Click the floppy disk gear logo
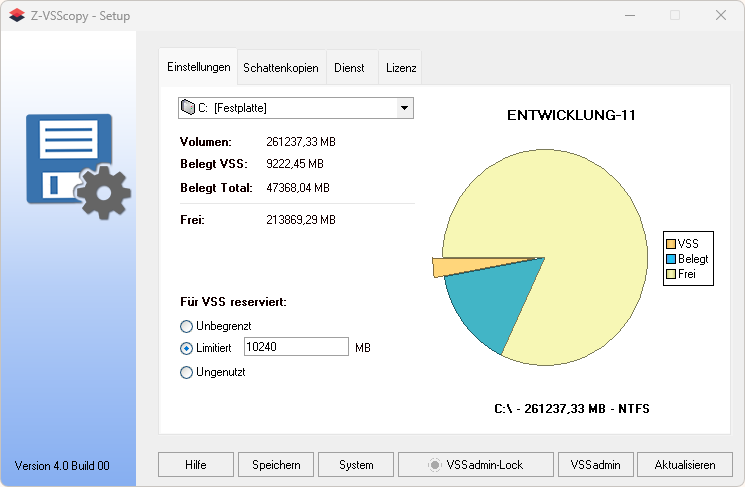745x487 pixels. click(x=78, y=166)
